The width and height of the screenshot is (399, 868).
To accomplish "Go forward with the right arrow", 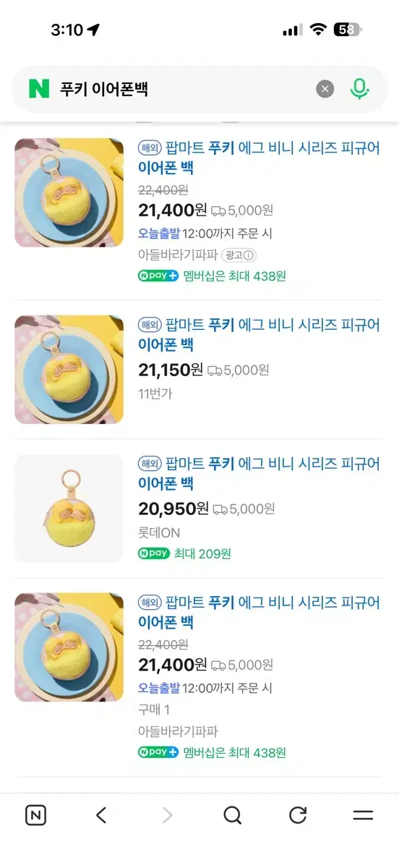I will point(167,816).
